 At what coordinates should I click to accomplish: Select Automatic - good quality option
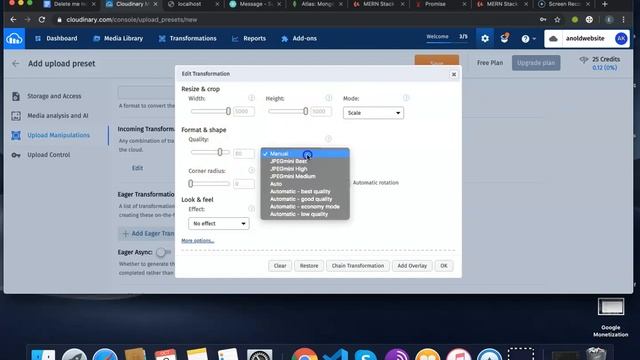pos(305,199)
